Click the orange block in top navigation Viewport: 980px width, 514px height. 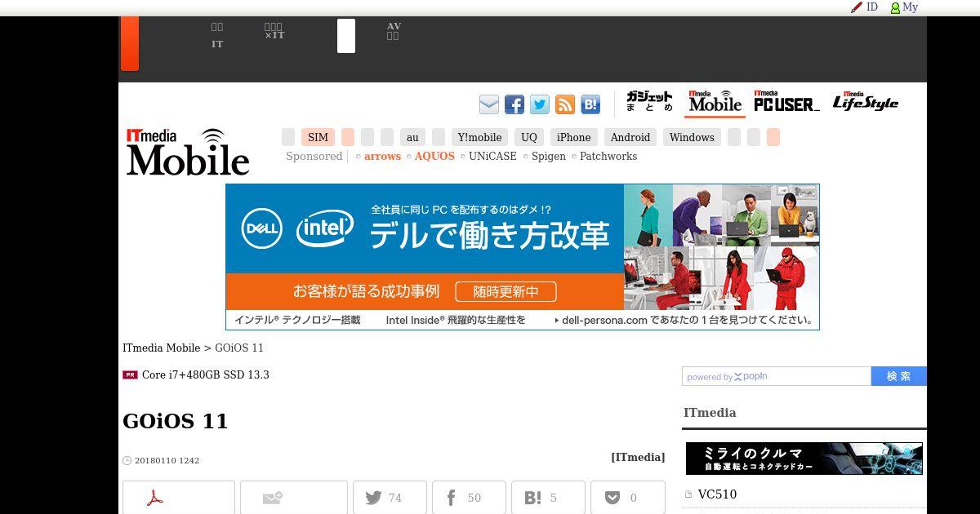tap(129, 44)
